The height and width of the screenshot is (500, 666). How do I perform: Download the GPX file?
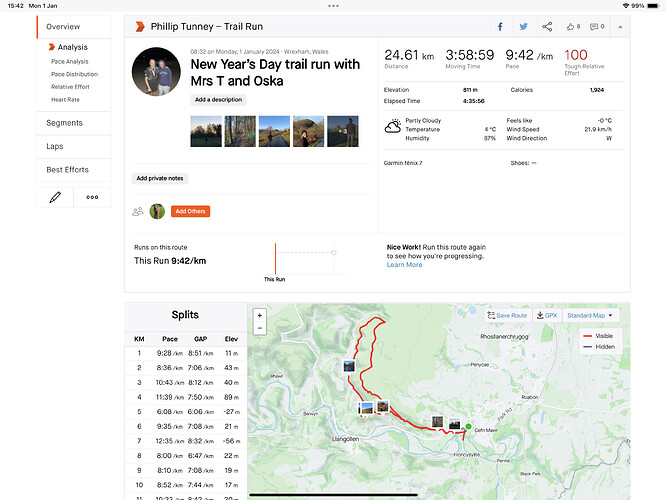[547, 315]
